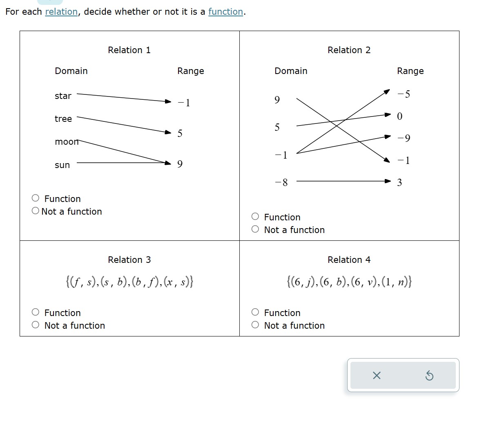Click the number -8 in Relation 2 diagram
The height and width of the screenshot is (426, 504).
tap(282, 182)
